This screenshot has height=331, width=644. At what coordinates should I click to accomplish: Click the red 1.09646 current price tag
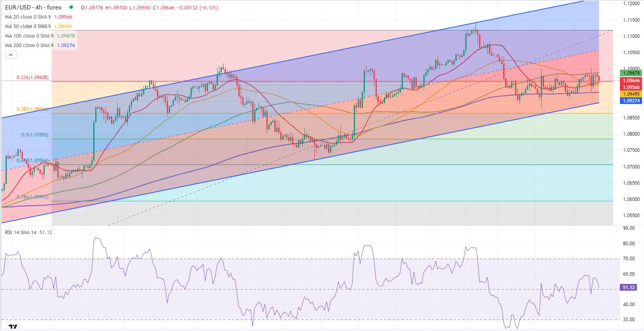tap(631, 81)
